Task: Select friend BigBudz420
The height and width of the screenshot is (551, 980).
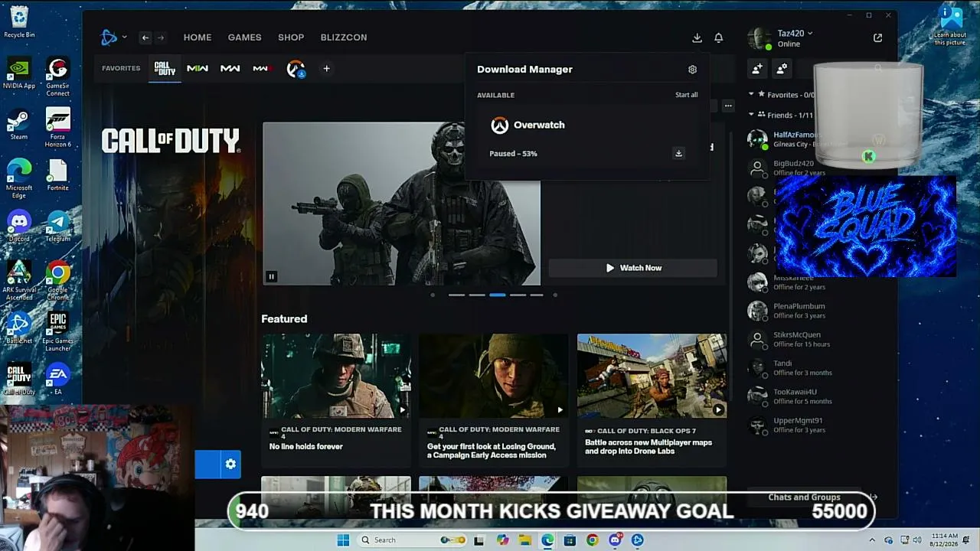Action: click(792, 168)
